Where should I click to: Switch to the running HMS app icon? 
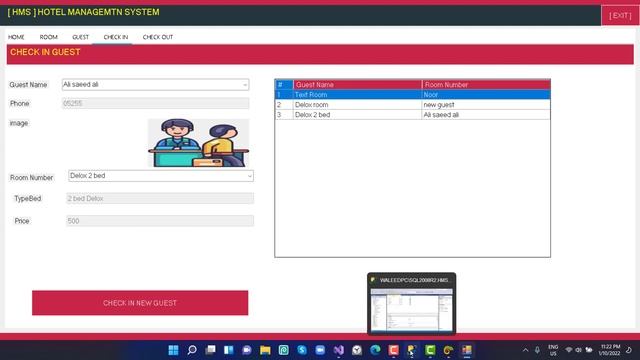pos(467,350)
